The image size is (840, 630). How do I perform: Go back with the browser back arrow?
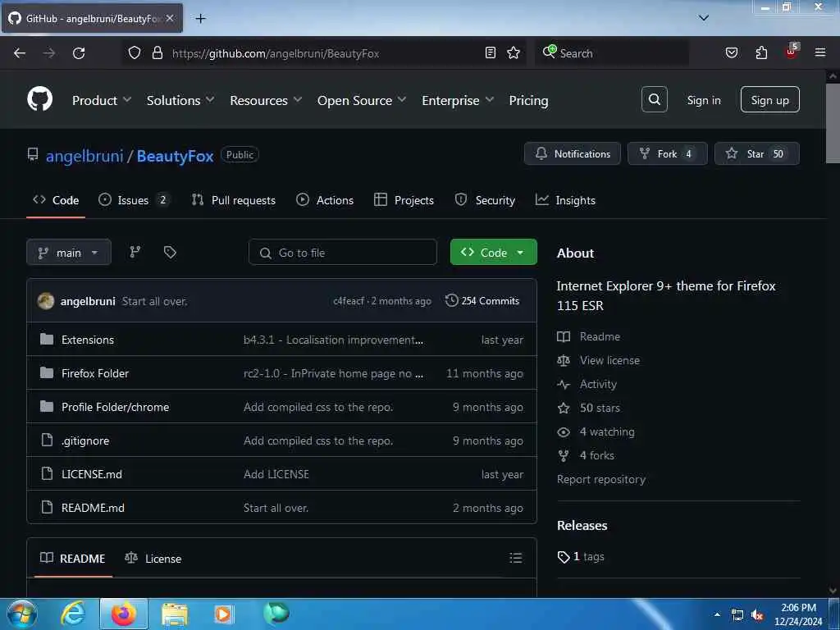point(20,53)
